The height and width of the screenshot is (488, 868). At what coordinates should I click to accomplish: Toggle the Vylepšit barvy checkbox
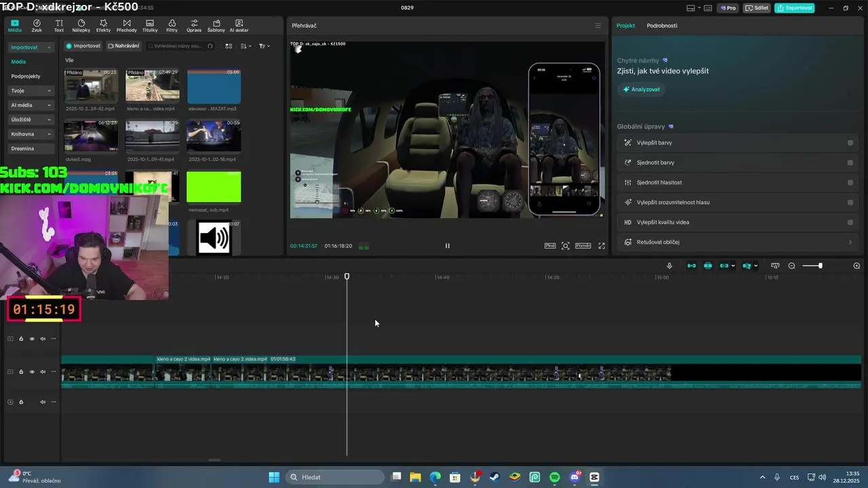point(850,143)
